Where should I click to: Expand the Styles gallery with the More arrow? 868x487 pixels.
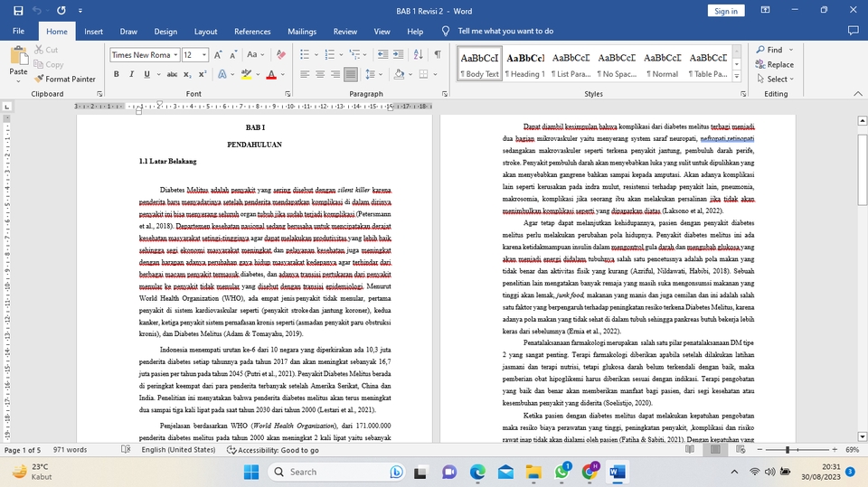pyautogui.click(x=737, y=77)
